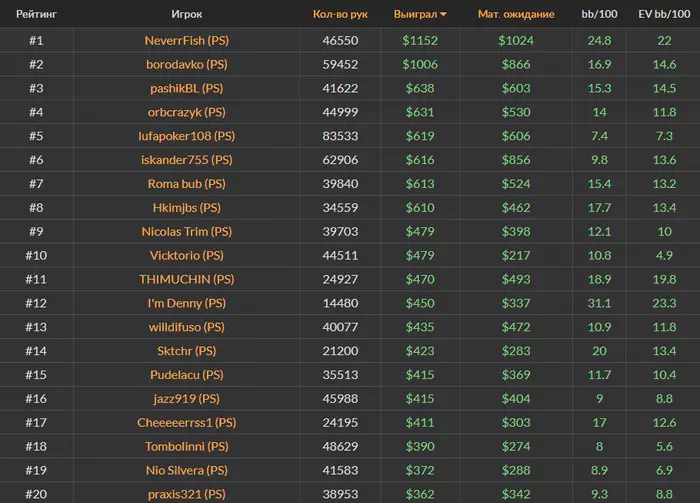The width and height of the screenshot is (700, 503).
Task: Click the Игрок column header
Action: click(186, 15)
